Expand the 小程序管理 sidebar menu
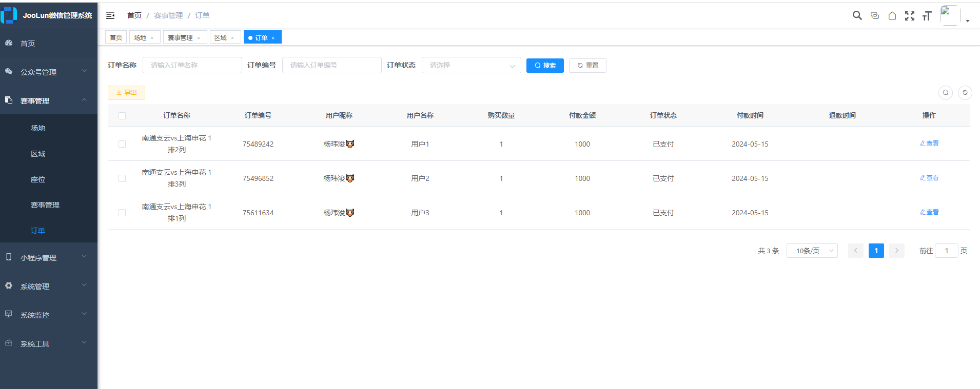 click(x=49, y=257)
